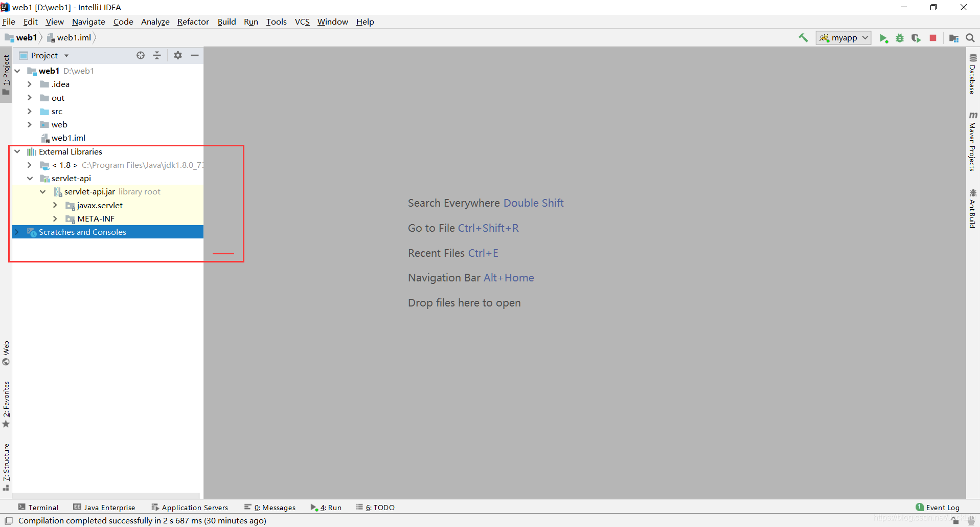Expand the out folder
The height and width of the screenshot is (527, 980).
point(30,98)
